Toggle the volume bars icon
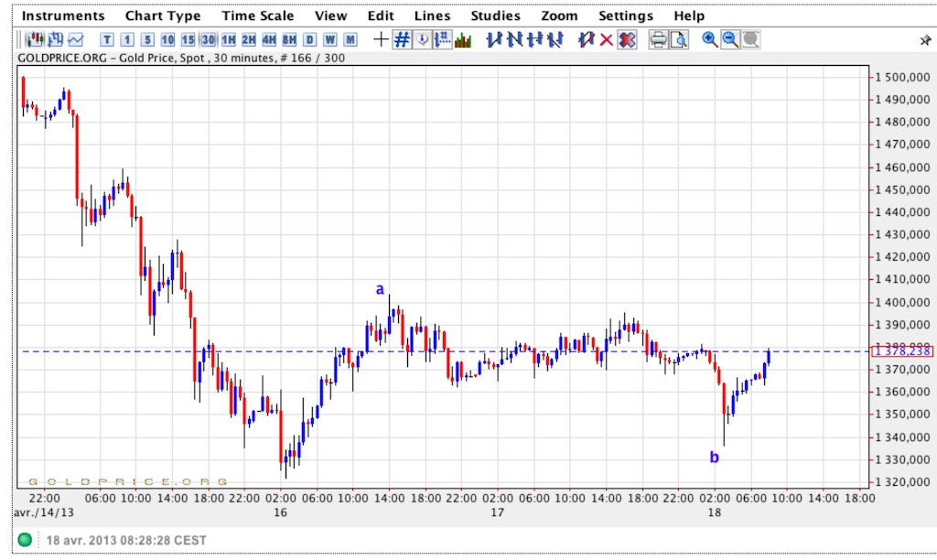The image size is (937, 560). coord(463,39)
